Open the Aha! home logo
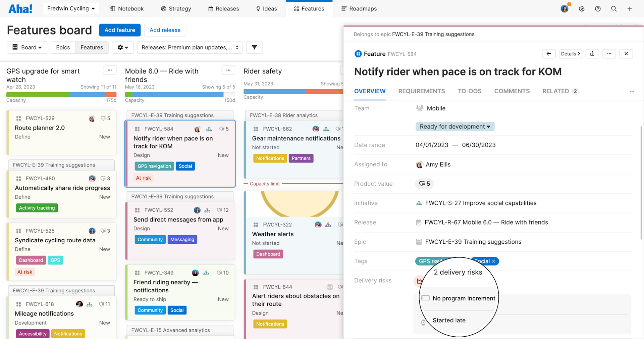This screenshot has height=339, width=644. pyautogui.click(x=20, y=9)
